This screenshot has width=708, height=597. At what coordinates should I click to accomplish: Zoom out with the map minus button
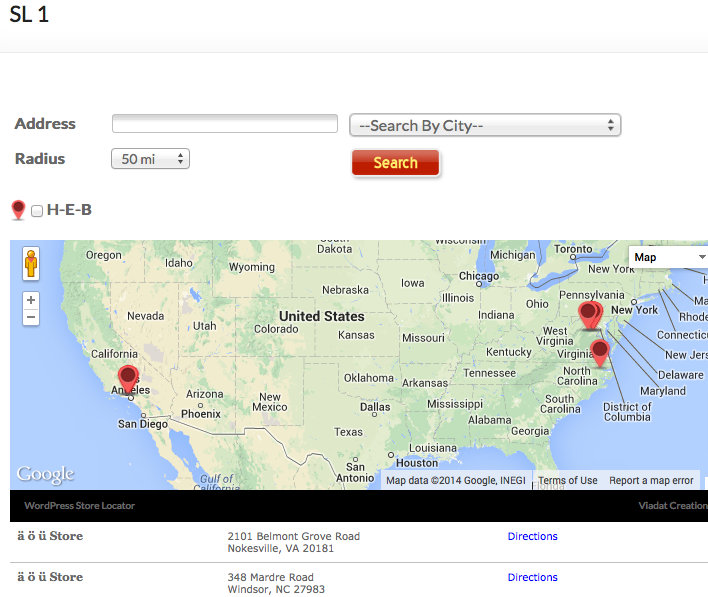[x=31, y=317]
